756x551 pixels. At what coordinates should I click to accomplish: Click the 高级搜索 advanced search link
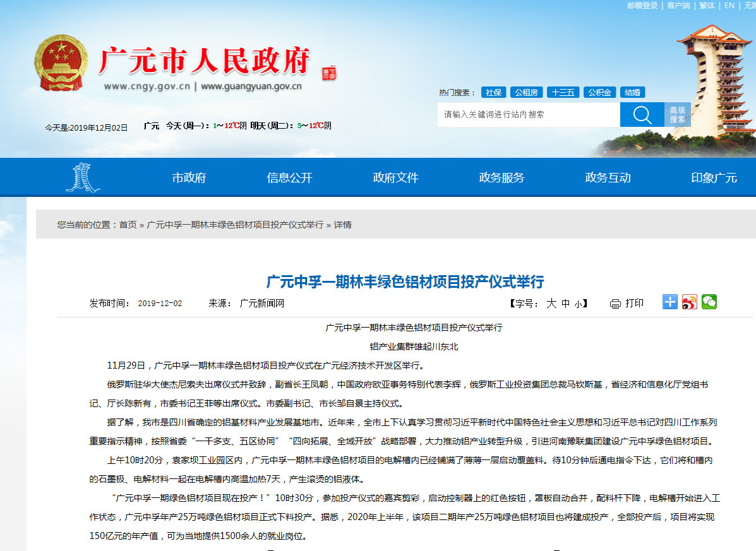pos(677,114)
